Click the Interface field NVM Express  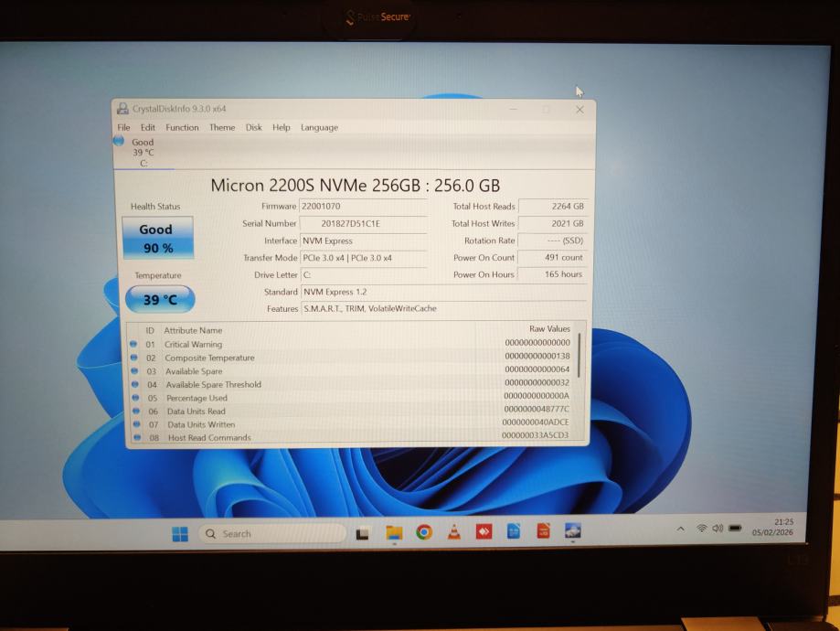point(363,241)
